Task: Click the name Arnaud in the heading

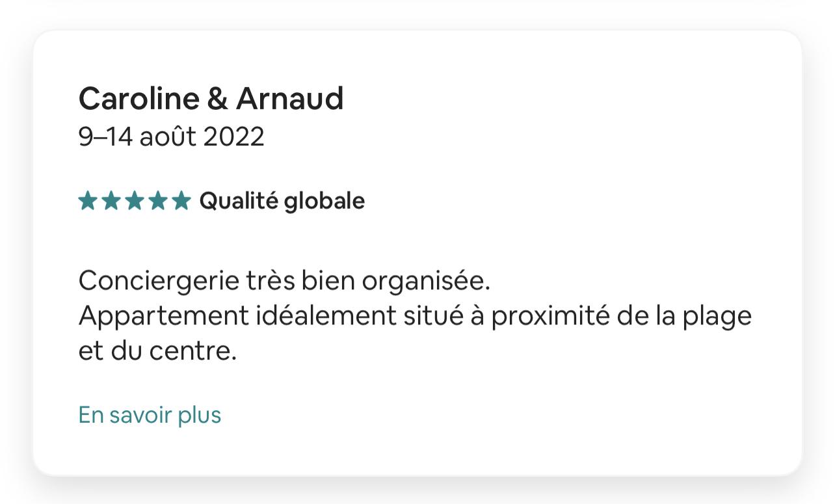Action: tap(289, 99)
